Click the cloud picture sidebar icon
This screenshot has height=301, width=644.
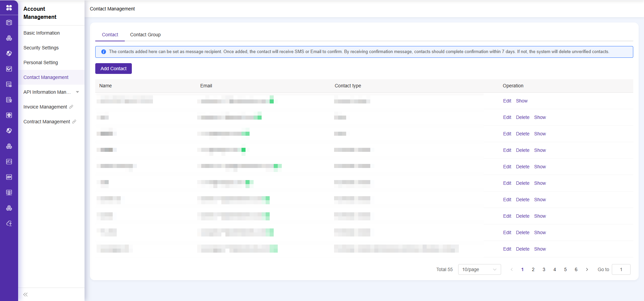(9, 162)
